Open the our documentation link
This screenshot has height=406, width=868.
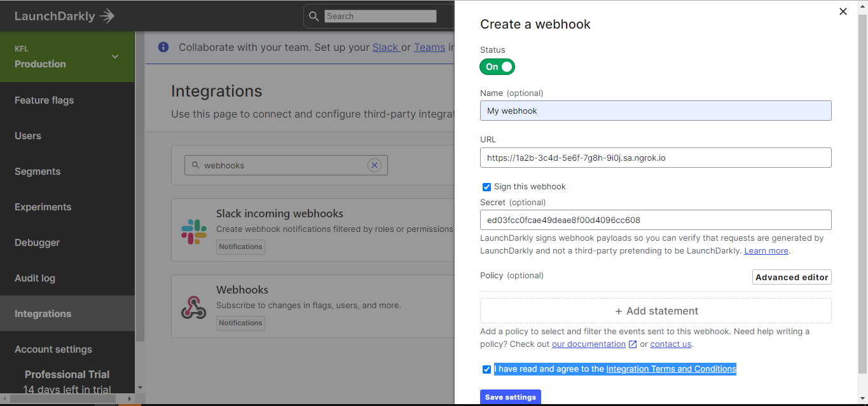click(589, 344)
